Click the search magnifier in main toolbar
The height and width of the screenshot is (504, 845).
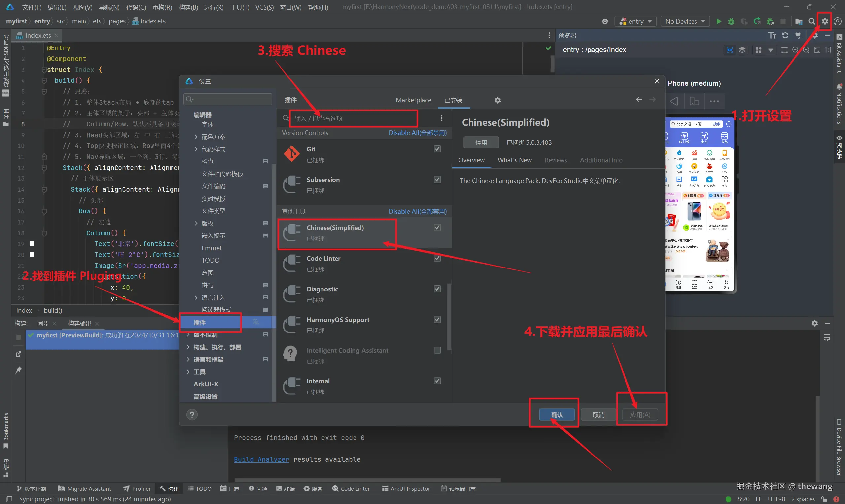[811, 21]
